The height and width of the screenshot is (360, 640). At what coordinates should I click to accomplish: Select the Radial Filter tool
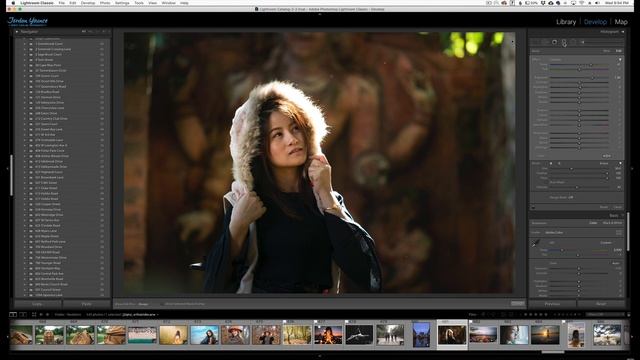(573, 42)
